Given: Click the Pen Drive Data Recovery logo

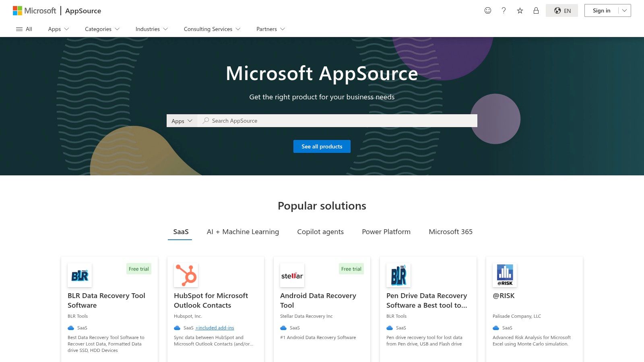Looking at the screenshot, I should (398, 275).
